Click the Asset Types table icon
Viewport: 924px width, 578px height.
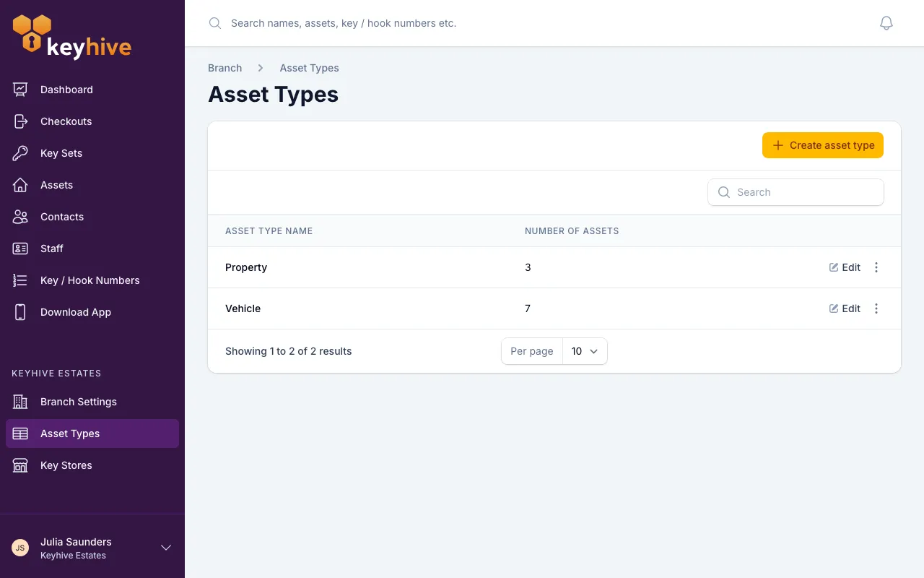tap(20, 433)
